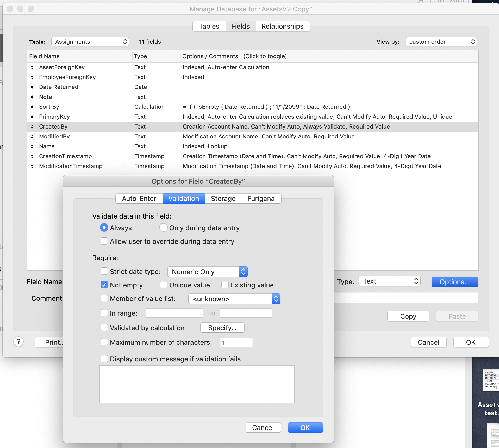Image resolution: width=499 pixels, height=448 pixels.
Task: Select the EmployeeForeignKey field row
Action: coord(253,77)
